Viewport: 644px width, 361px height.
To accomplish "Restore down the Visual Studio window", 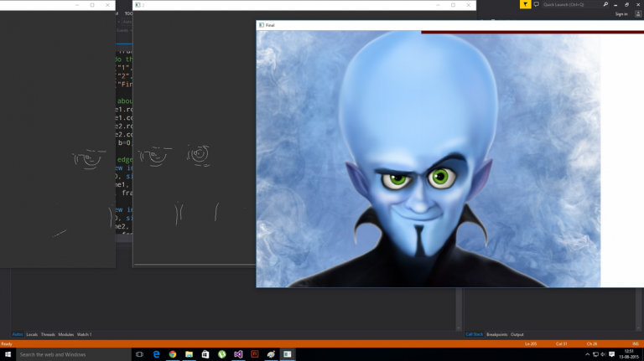I will coord(626,4).
